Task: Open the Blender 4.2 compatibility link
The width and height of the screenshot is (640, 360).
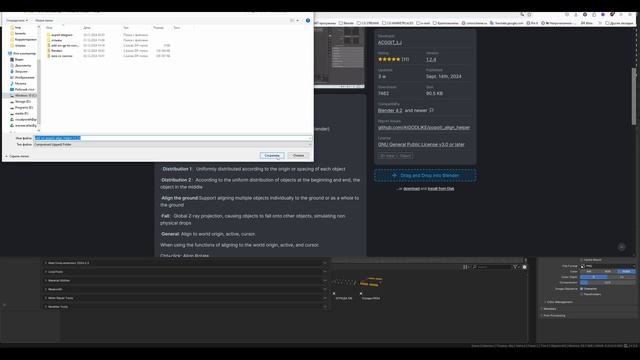Action: click(x=390, y=111)
